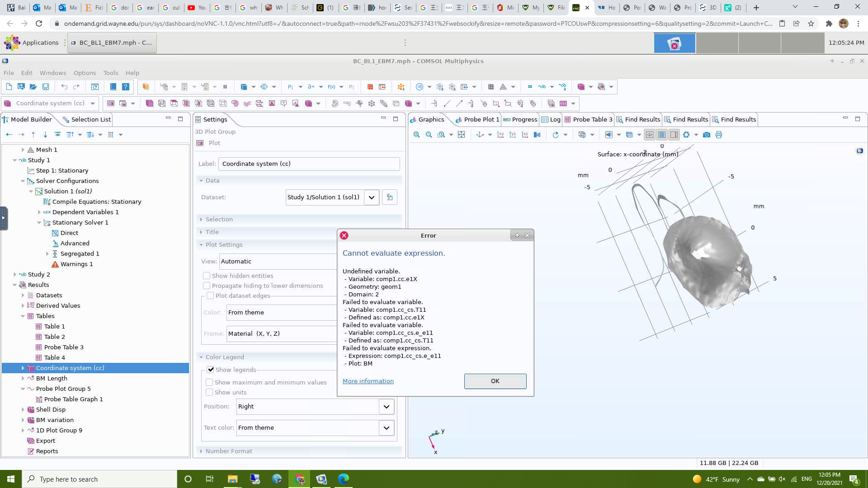
Task: Save the model with the Save icon
Action: (45, 87)
